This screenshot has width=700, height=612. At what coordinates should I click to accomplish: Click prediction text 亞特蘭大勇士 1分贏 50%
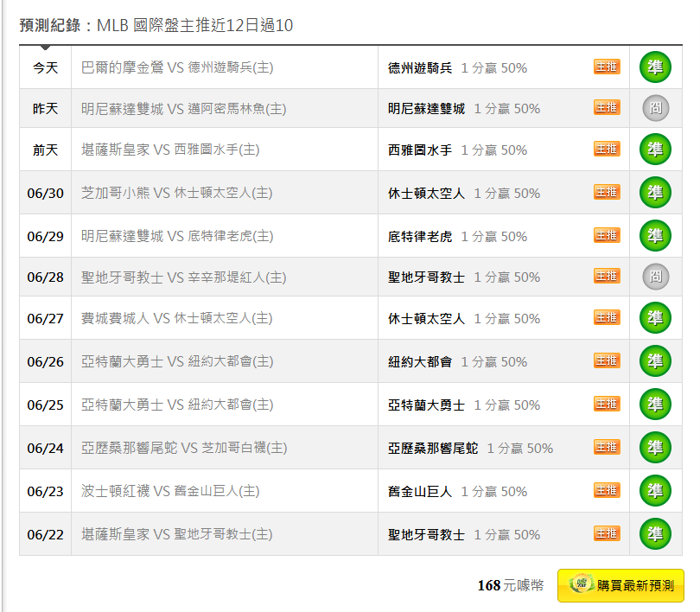click(x=464, y=405)
